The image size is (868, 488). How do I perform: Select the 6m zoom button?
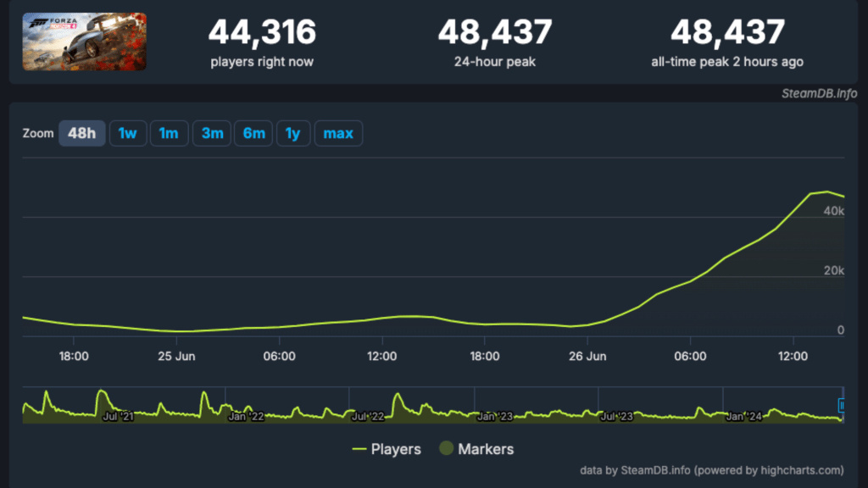[253, 133]
